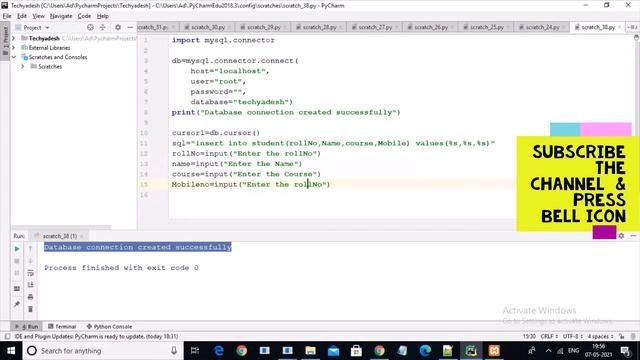The image size is (640, 360).
Task: Open Microsoft Store from taskbar
Action: 356,351
